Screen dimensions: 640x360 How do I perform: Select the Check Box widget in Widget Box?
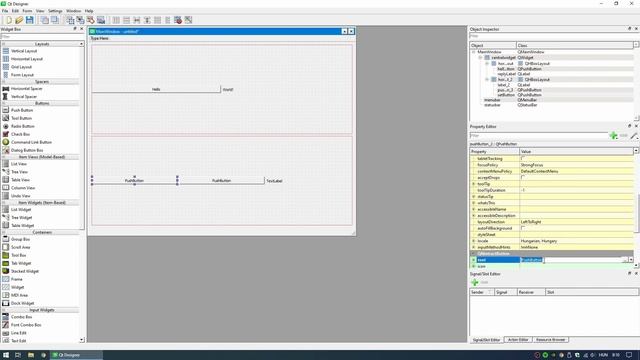point(20,134)
